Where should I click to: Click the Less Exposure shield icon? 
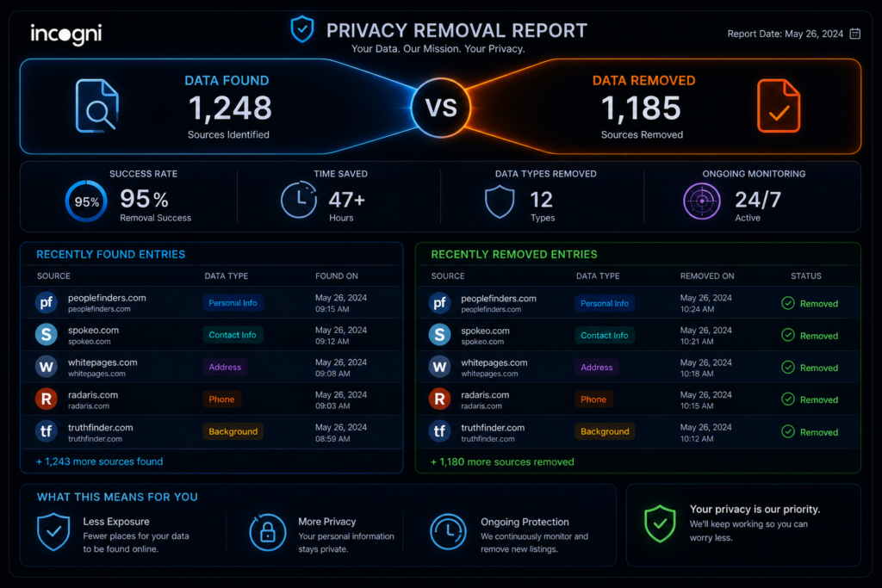[x=53, y=531]
